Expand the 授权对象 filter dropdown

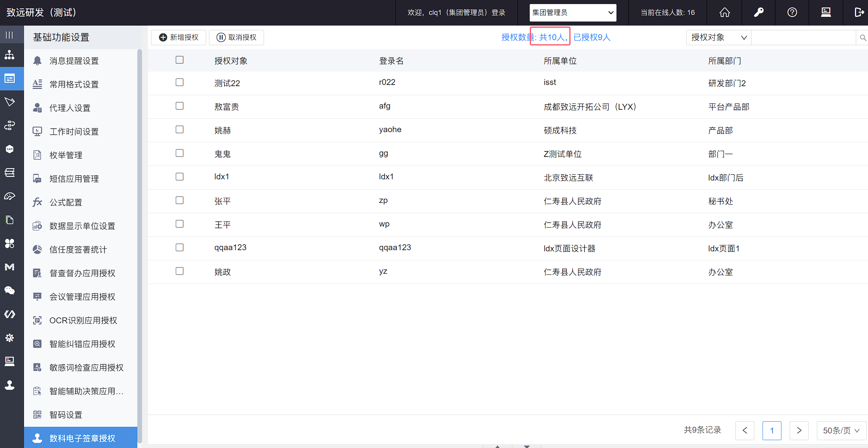(718, 38)
